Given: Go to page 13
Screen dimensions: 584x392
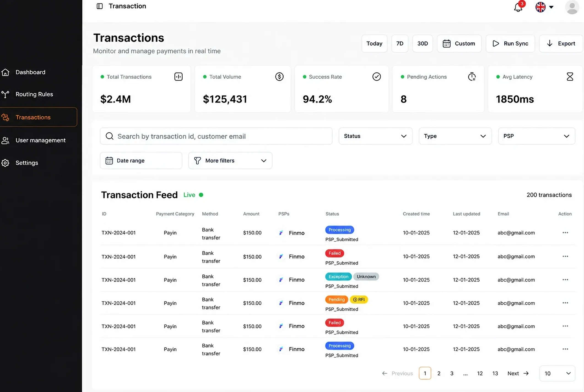Looking at the screenshot, I should click(495, 373).
